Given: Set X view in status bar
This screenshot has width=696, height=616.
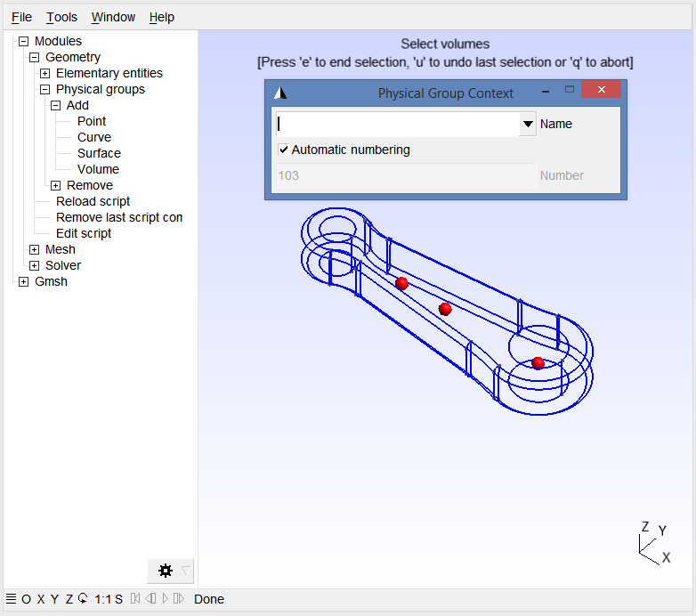Looking at the screenshot, I should 41,599.
